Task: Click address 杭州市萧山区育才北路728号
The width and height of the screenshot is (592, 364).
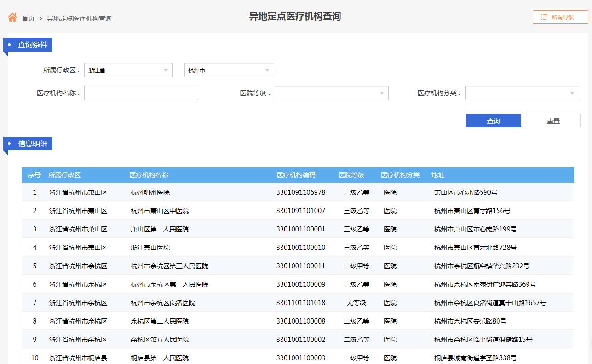Action: pyautogui.click(x=475, y=248)
